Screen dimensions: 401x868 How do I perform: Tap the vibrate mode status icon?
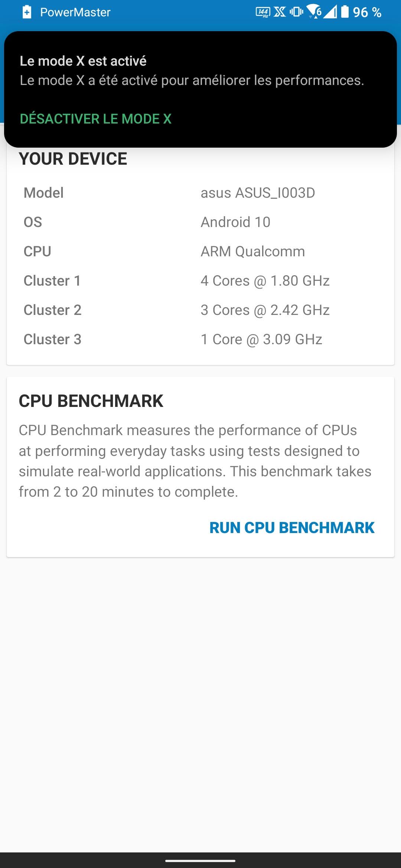coord(296,12)
